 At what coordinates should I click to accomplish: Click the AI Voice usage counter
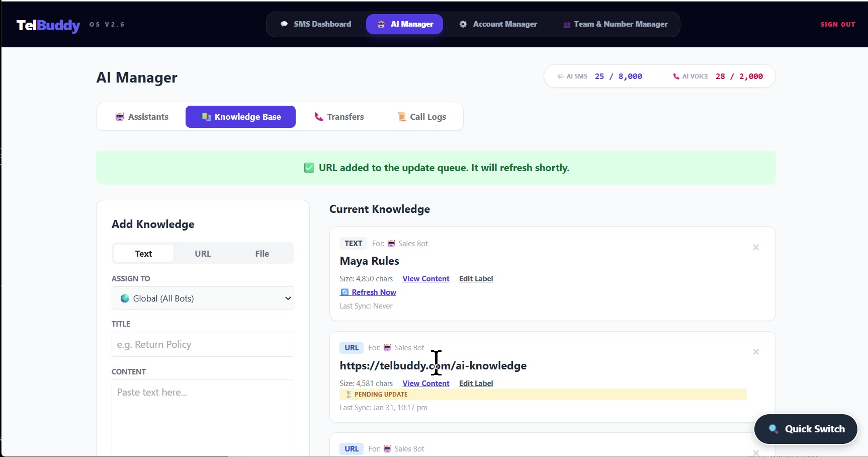click(x=718, y=77)
